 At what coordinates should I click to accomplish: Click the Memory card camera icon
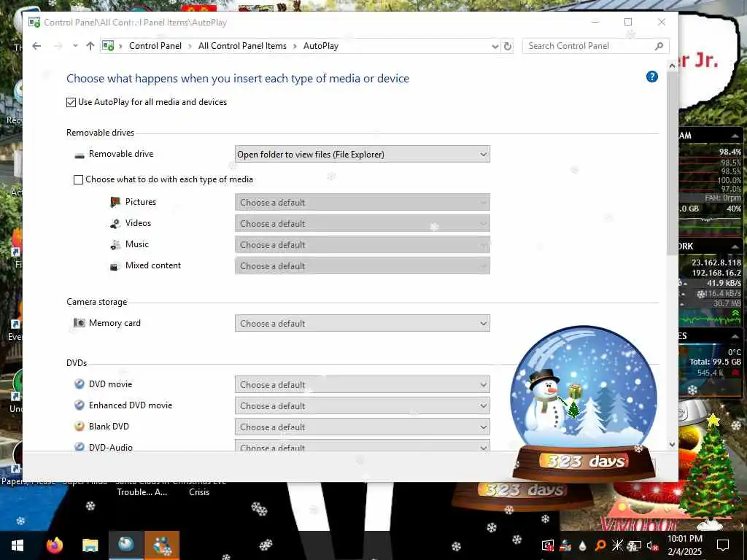click(x=79, y=323)
